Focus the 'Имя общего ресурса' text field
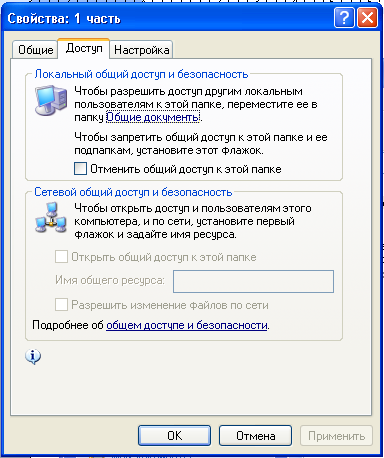 click(253, 282)
